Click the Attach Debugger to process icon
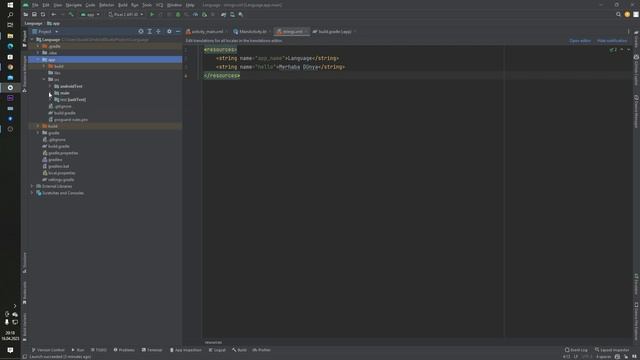The image size is (640, 360). click(204, 14)
